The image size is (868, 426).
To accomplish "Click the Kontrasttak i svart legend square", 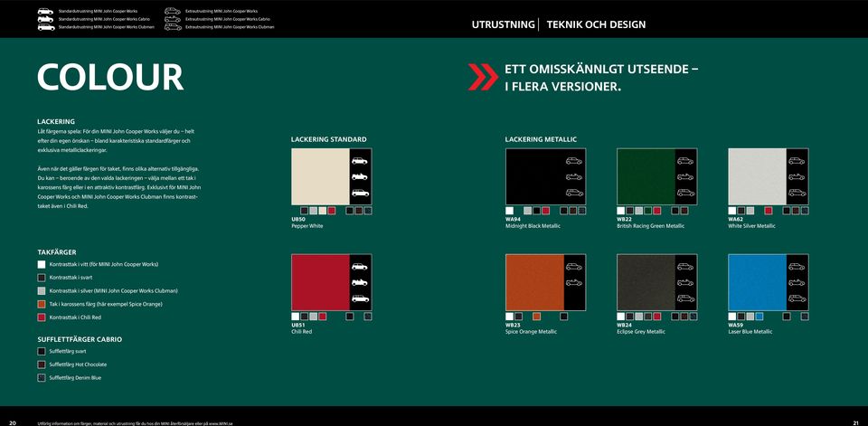I will 42,278.
